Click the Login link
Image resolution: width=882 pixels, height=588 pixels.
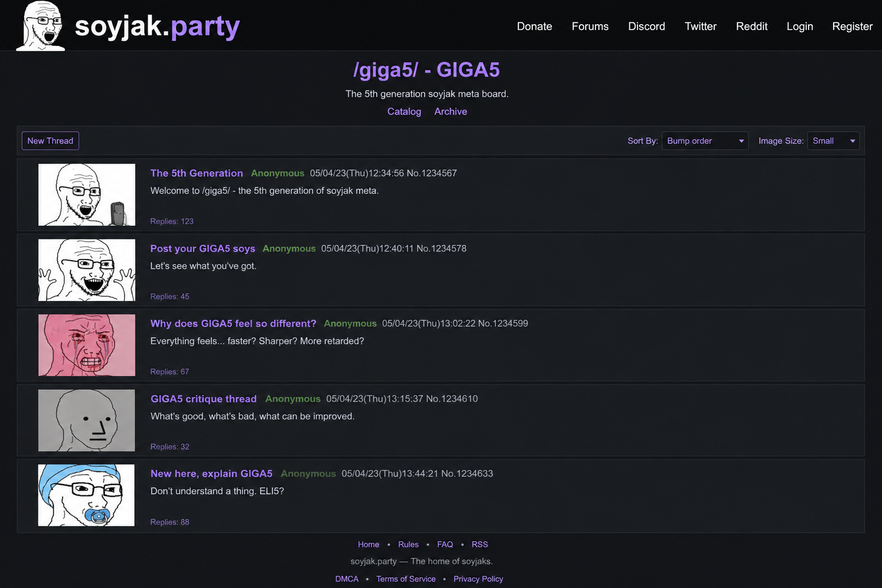[x=799, y=26]
